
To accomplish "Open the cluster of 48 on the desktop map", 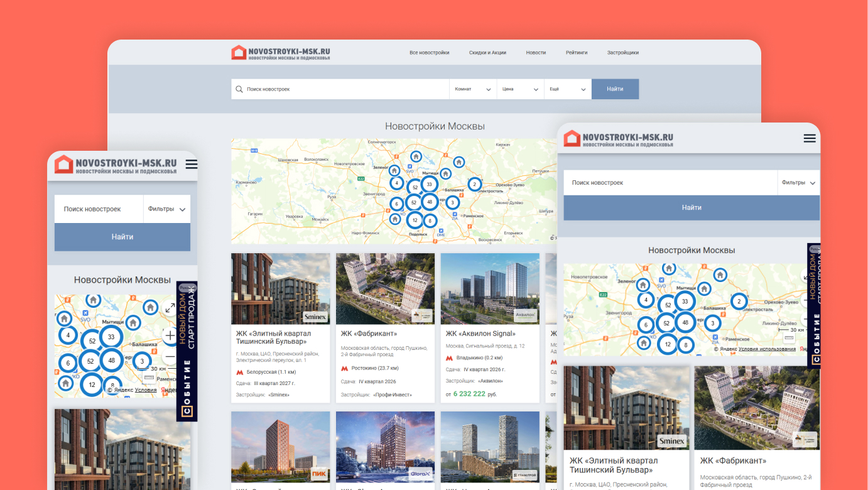I will (x=430, y=202).
